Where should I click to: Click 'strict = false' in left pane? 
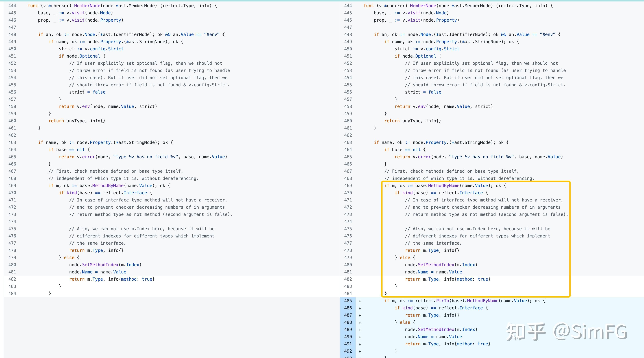point(87,92)
